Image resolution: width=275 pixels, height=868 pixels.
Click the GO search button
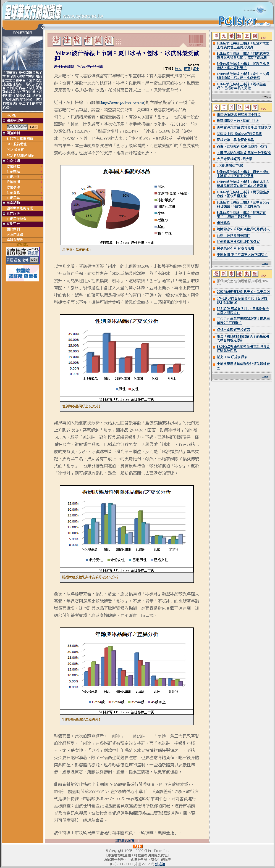point(33,127)
